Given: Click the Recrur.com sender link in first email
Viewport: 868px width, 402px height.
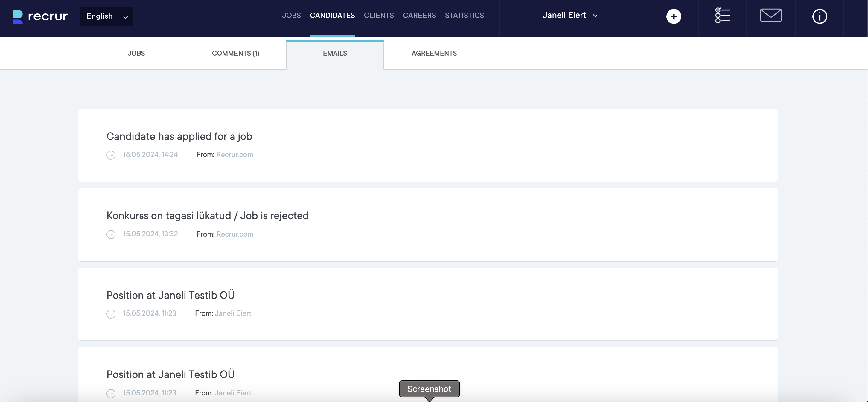Looking at the screenshot, I should click(234, 155).
